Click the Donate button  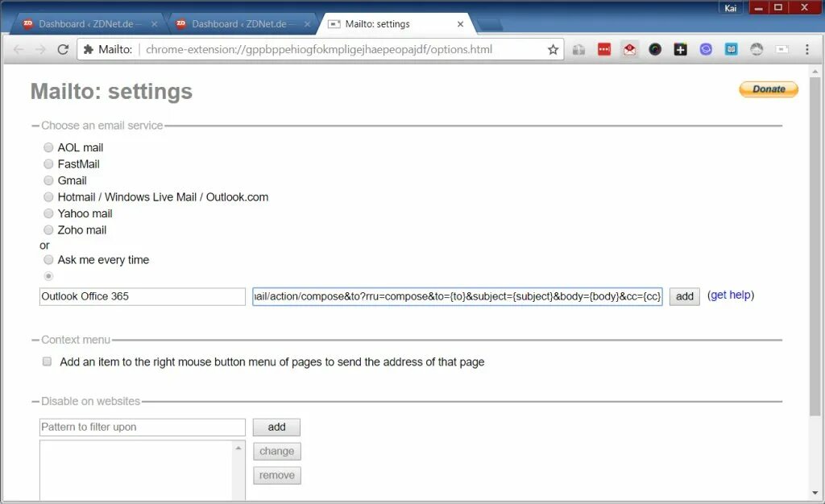coord(769,89)
